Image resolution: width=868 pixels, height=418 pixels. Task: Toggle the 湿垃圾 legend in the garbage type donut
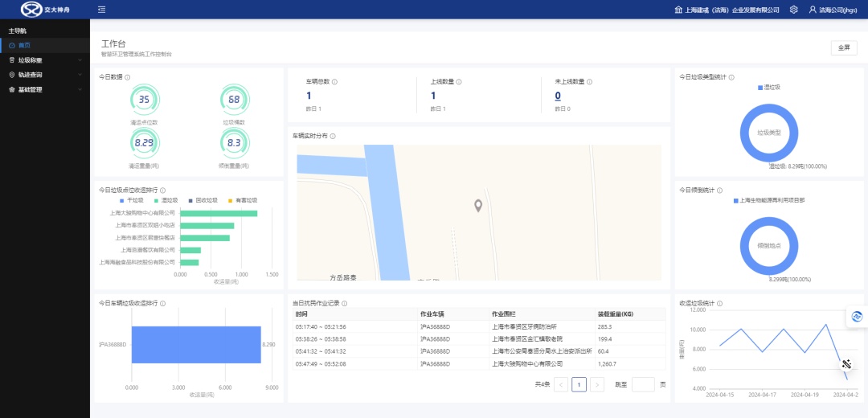click(x=769, y=87)
